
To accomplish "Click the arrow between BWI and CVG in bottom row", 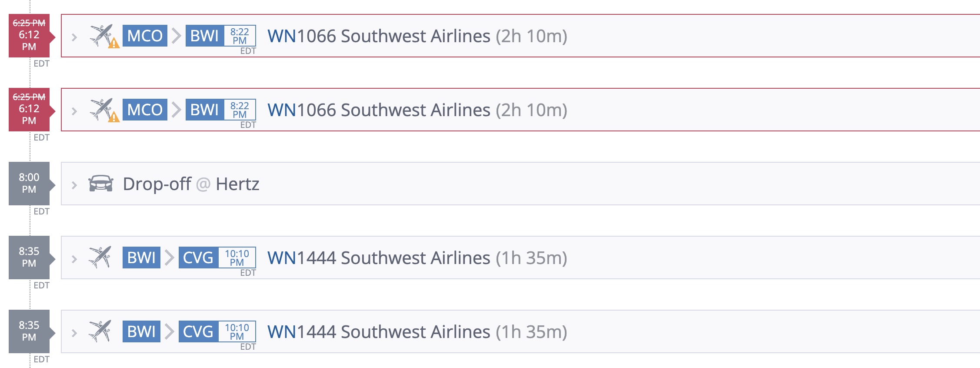I will (170, 331).
